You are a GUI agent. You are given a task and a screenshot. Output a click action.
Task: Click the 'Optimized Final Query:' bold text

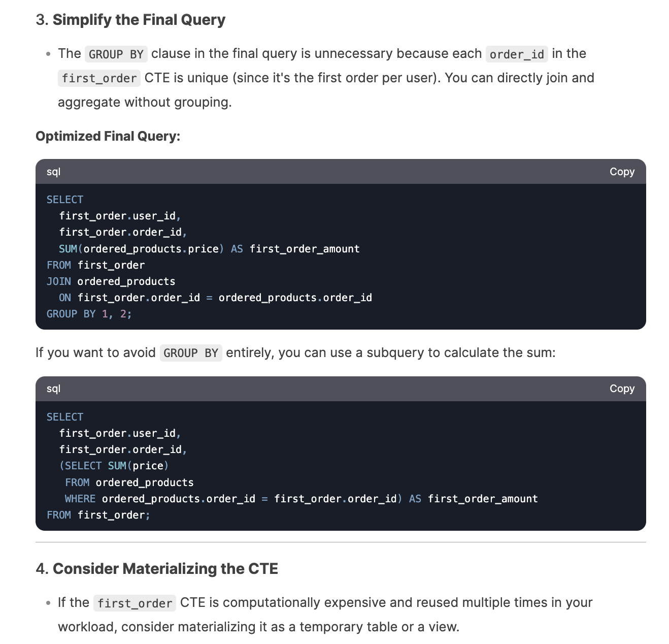[x=108, y=136]
